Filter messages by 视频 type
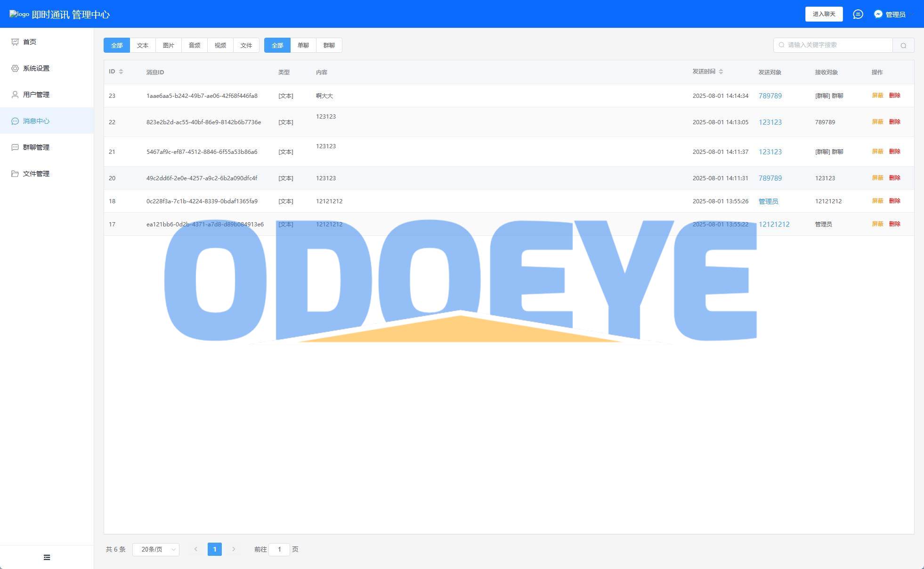924x569 pixels. pos(220,45)
